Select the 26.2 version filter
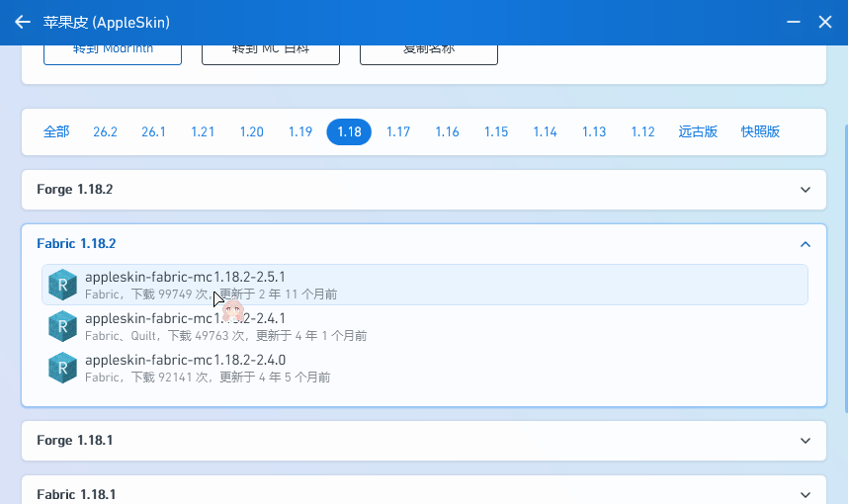The image size is (848, 504). 105,132
